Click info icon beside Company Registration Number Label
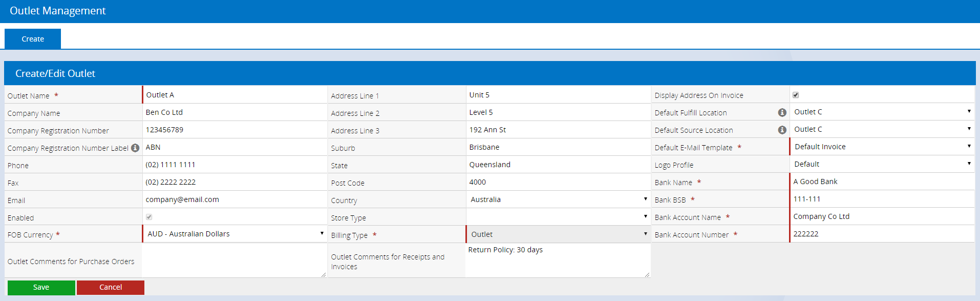The image size is (980, 301). 135,148
